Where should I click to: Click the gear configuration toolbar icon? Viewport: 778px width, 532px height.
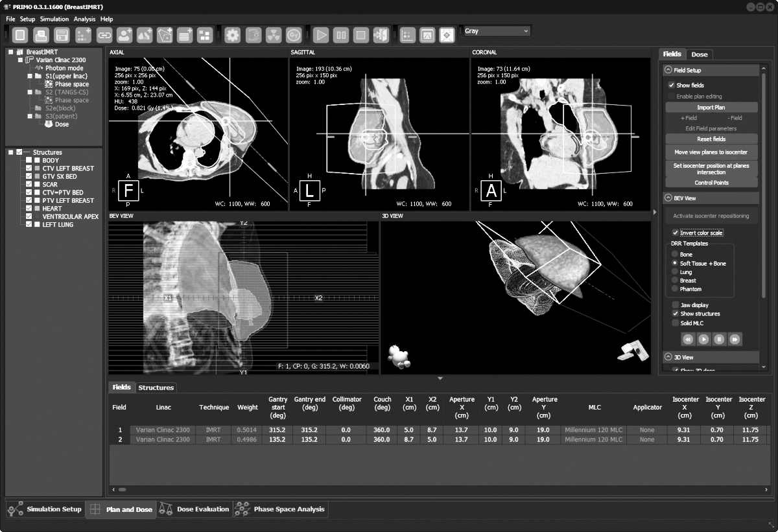(x=232, y=35)
